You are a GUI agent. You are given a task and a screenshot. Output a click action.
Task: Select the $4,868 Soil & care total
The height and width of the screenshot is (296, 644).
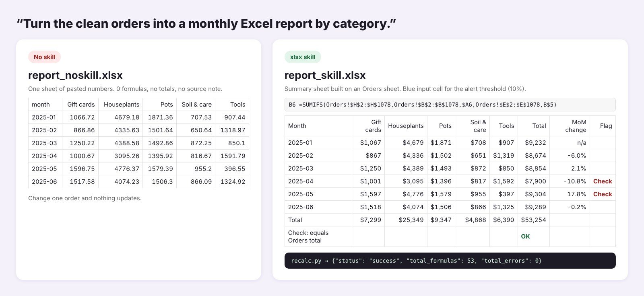[472, 220]
